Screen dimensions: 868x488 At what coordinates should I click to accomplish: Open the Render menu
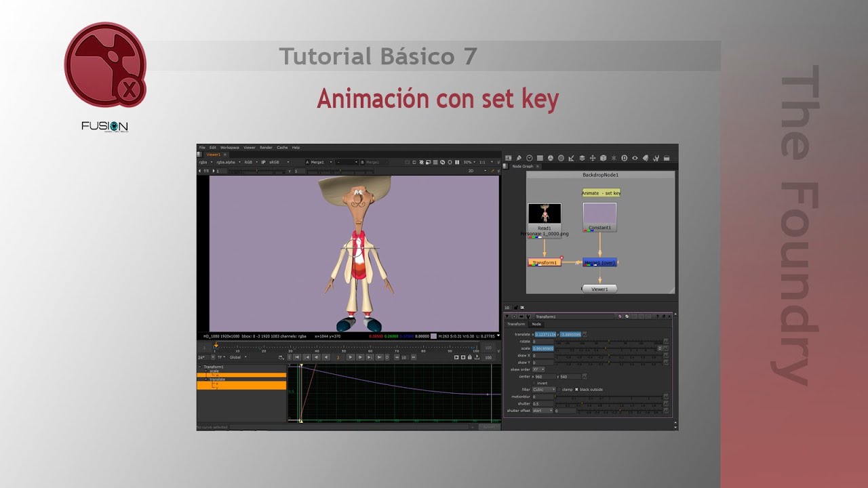(266, 147)
